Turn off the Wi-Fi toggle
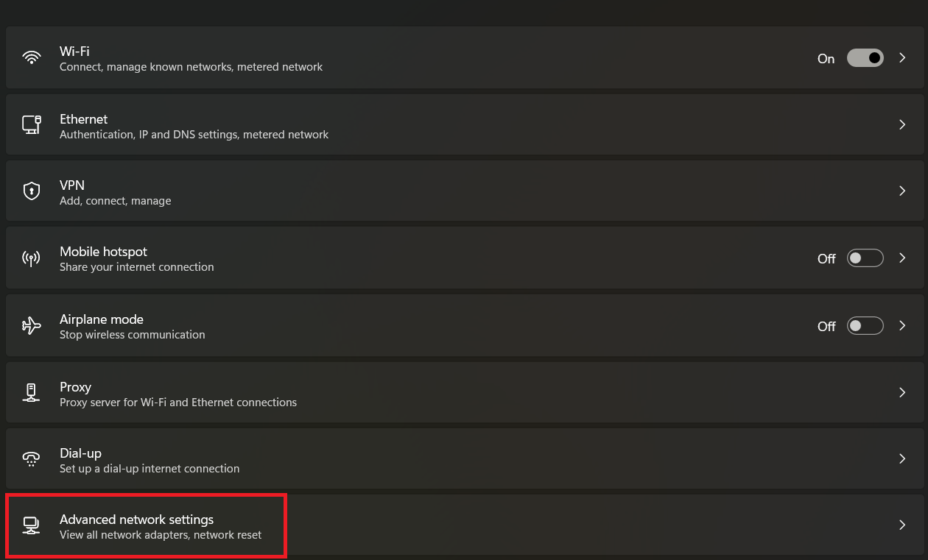928x560 pixels. (x=865, y=58)
